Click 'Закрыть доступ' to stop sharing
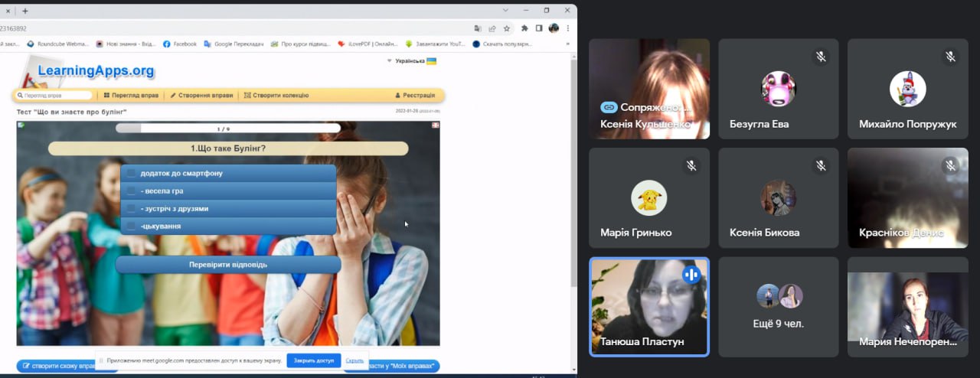 [314, 360]
